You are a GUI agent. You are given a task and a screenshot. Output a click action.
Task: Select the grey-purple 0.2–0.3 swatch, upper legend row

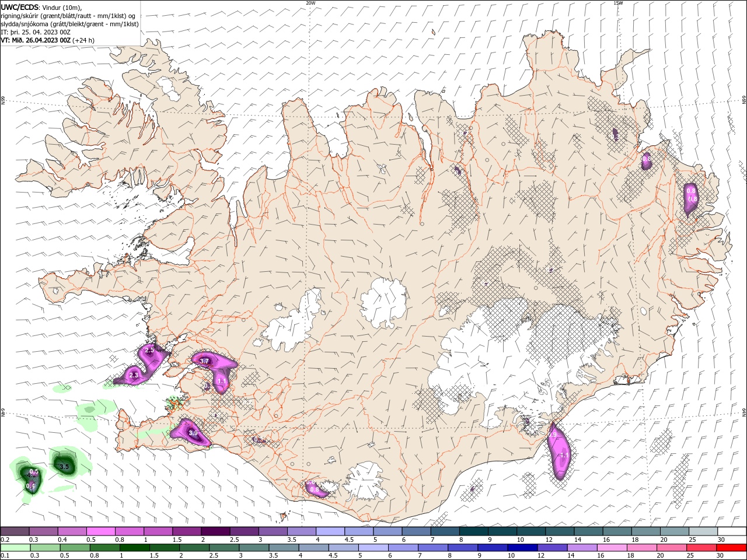[x=15, y=531]
